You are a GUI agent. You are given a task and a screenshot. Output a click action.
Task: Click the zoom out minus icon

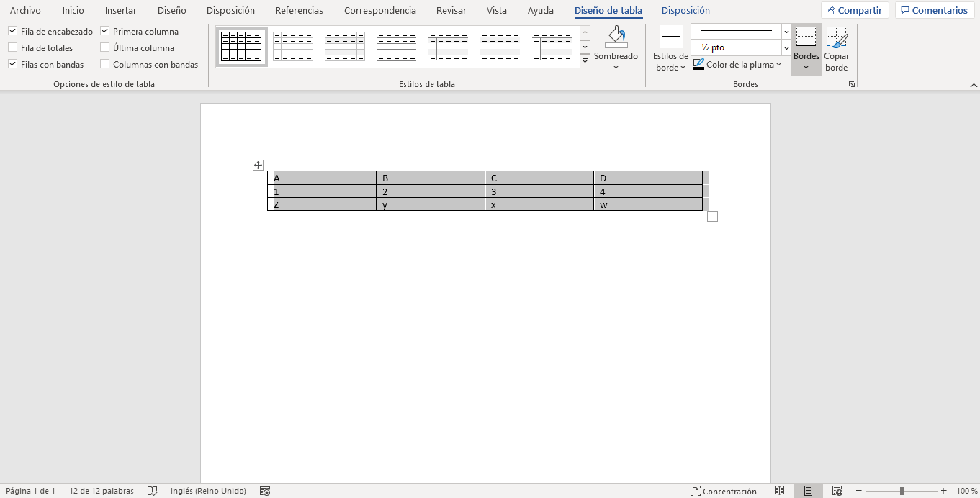coord(859,491)
